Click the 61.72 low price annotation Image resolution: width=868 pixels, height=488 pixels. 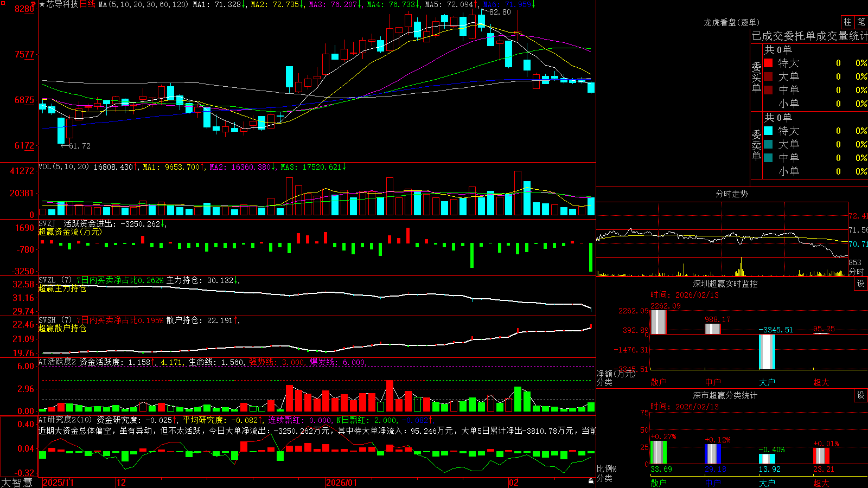pos(80,146)
